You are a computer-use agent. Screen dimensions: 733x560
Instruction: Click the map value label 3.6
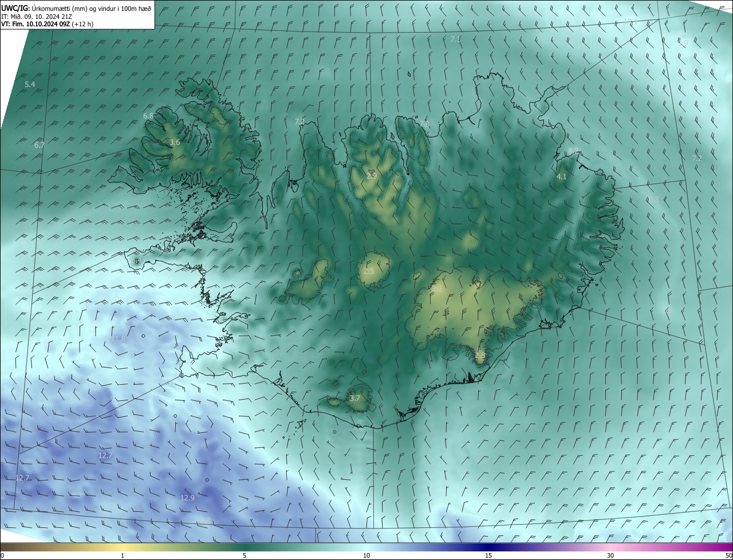coord(175,142)
